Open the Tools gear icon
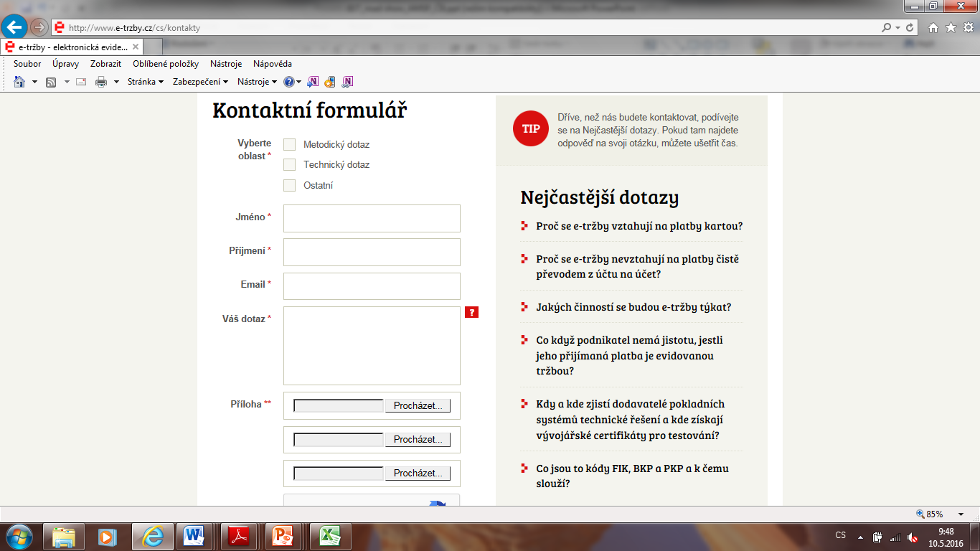This screenshot has height=551, width=980. pyautogui.click(x=968, y=27)
